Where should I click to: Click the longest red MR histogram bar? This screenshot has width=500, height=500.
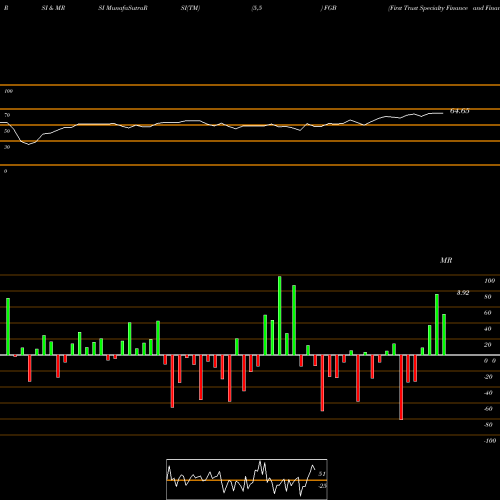(x=401, y=387)
